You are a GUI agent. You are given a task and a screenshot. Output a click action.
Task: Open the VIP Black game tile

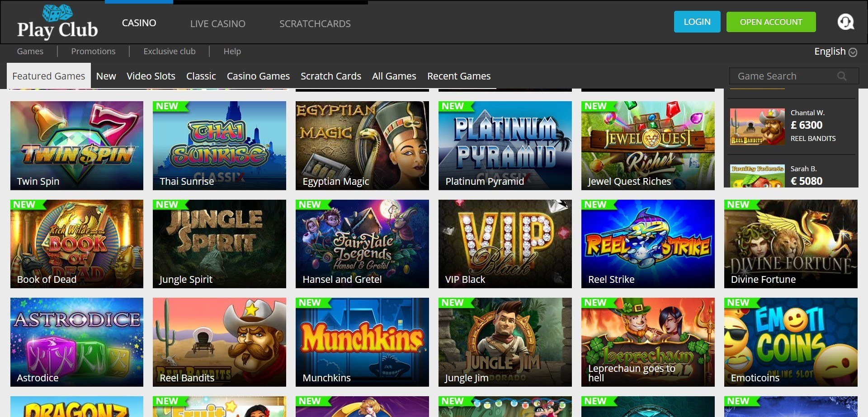505,244
